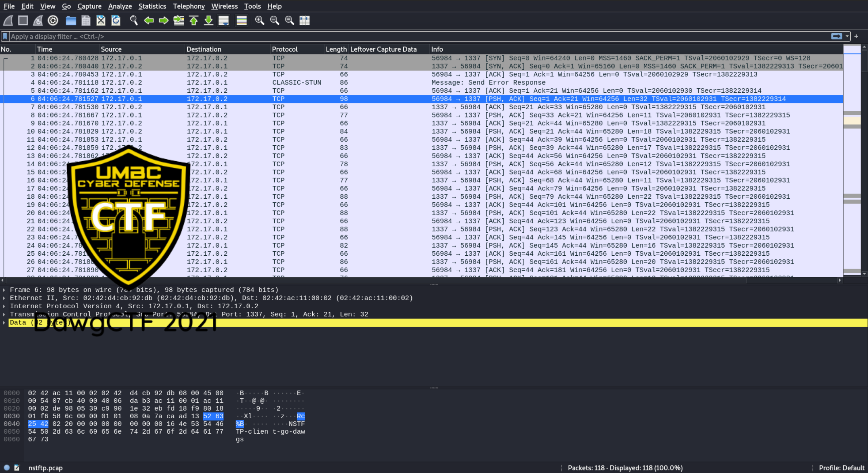The height and width of the screenshot is (473, 868).
Task: Apply the current display filter
Action: point(837,36)
